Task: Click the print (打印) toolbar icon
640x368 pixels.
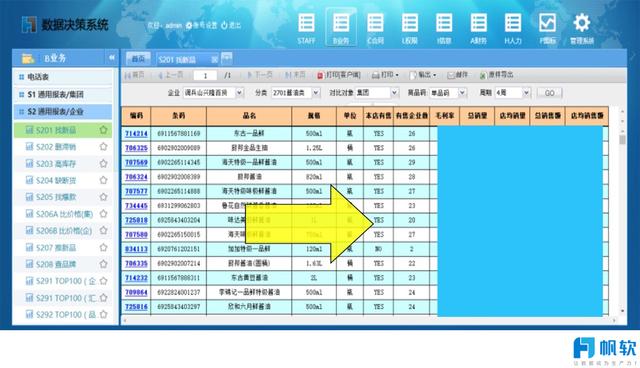Action: 376,75
